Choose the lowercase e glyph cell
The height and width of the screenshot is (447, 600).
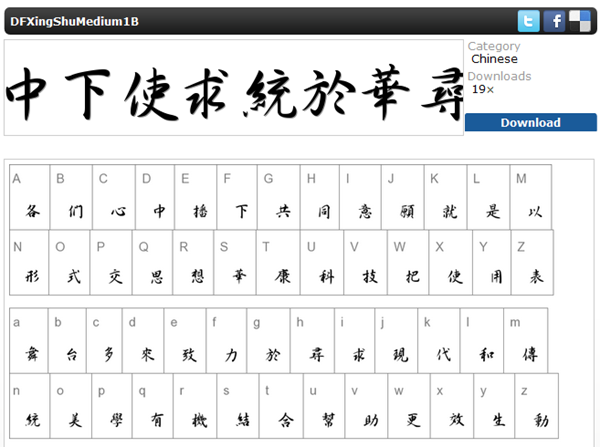point(186,341)
